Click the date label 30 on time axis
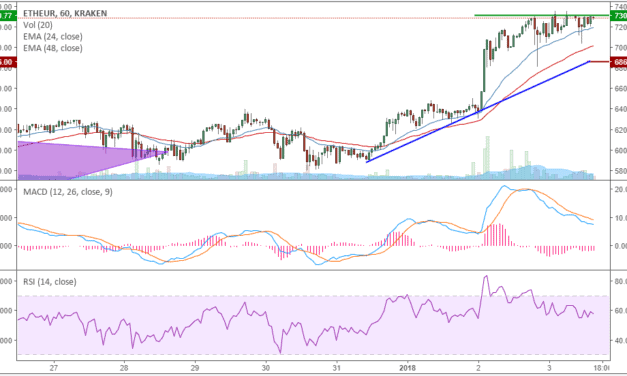Screen dimensions: 627x376 click(266, 368)
